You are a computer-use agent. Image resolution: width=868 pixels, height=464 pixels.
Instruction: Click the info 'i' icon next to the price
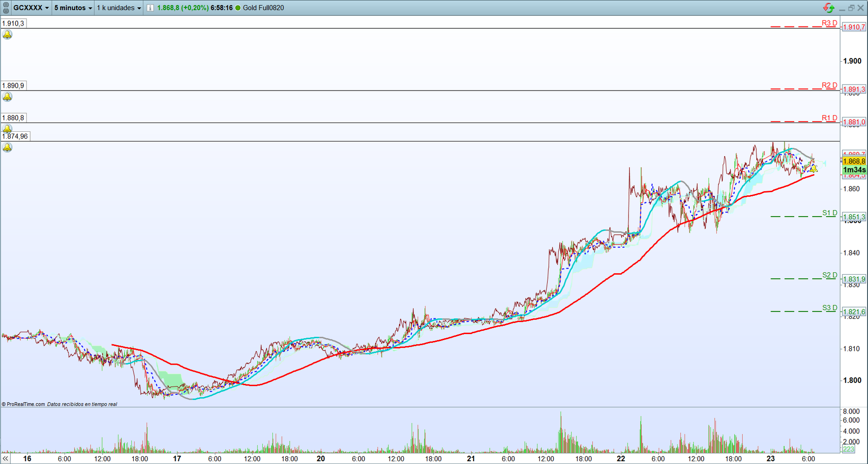coord(150,8)
